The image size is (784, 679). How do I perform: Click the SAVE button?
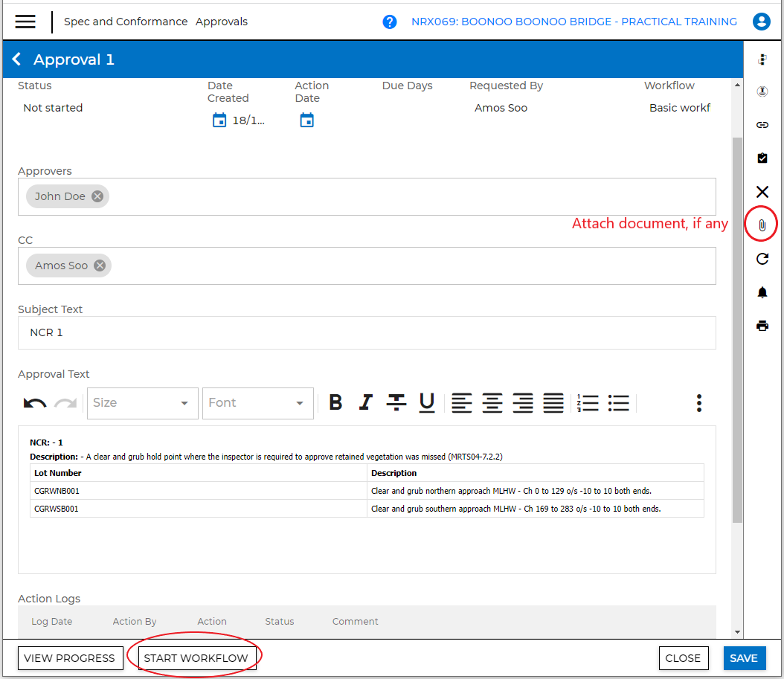tap(743, 658)
